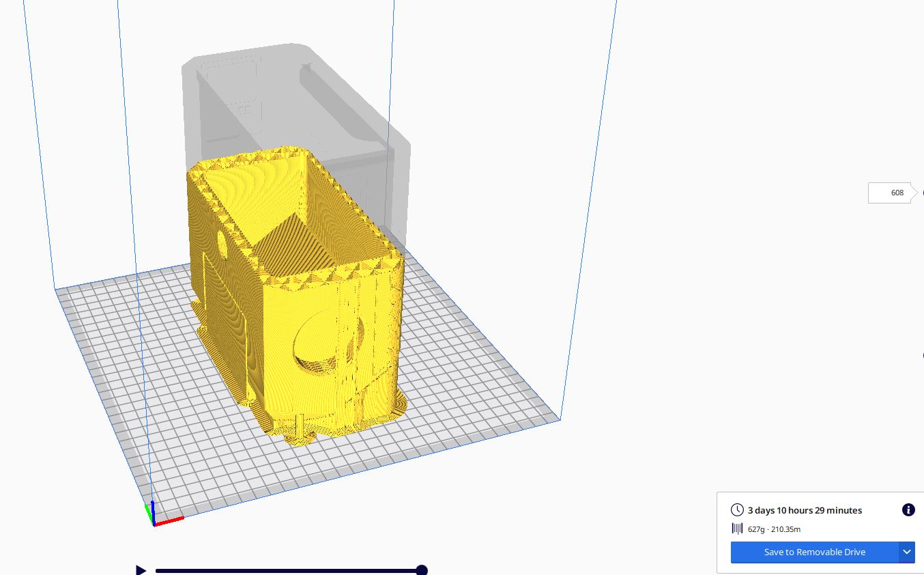The image size is (924, 575).
Task: Click the upper layer slider handle
Action: click(923, 193)
